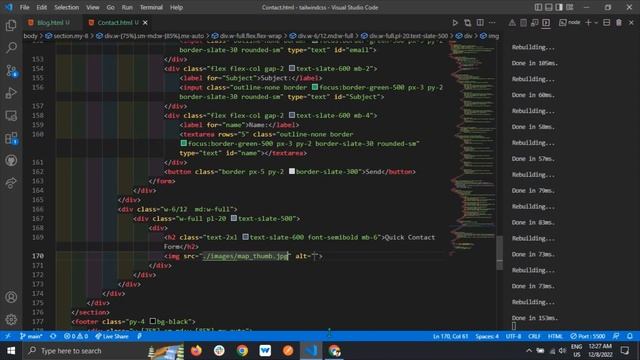The image size is (640, 360).
Task: Open notifications bell in status bar
Action: pyautogui.click(x=630, y=336)
